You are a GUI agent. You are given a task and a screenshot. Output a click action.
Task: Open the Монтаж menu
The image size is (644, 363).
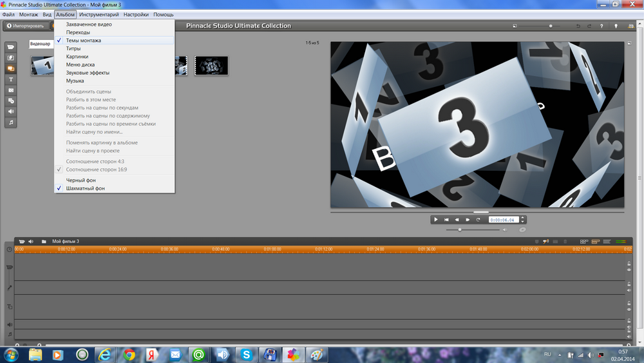point(28,14)
